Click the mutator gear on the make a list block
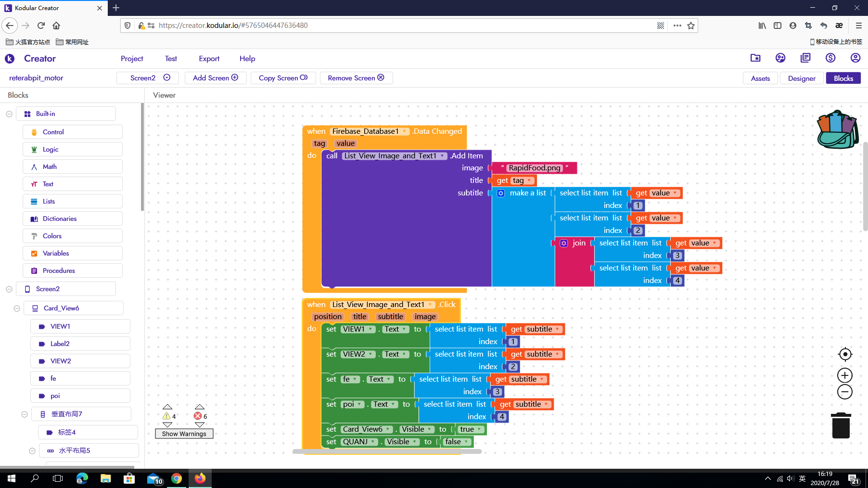The width and height of the screenshot is (868, 488). click(501, 193)
